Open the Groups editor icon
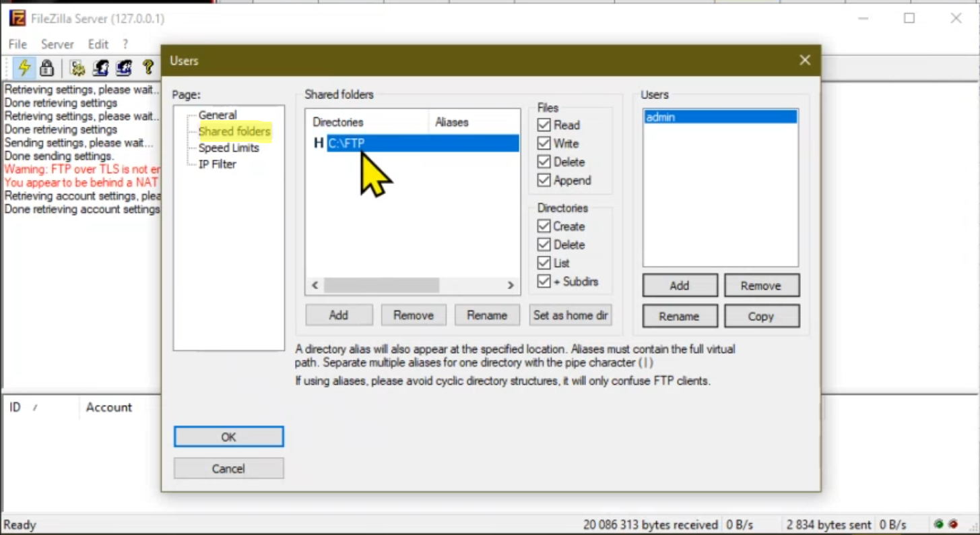This screenshot has width=980, height=535. coord(123,67)
